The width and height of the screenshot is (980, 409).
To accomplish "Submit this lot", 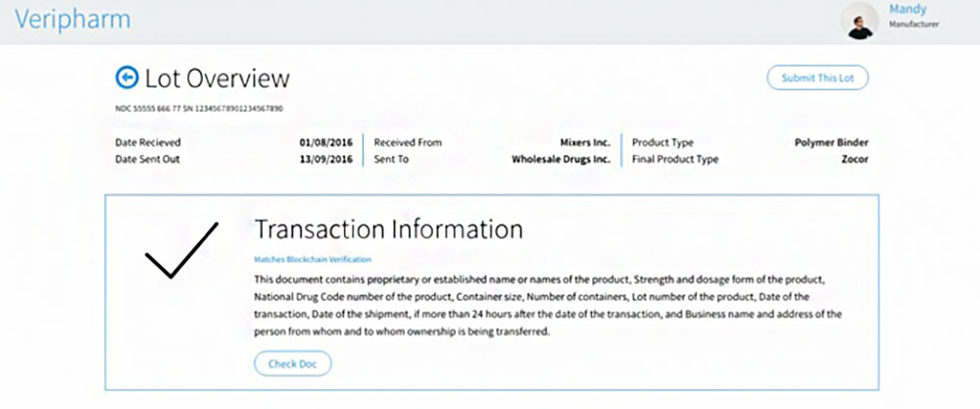I will pos(817,78).
